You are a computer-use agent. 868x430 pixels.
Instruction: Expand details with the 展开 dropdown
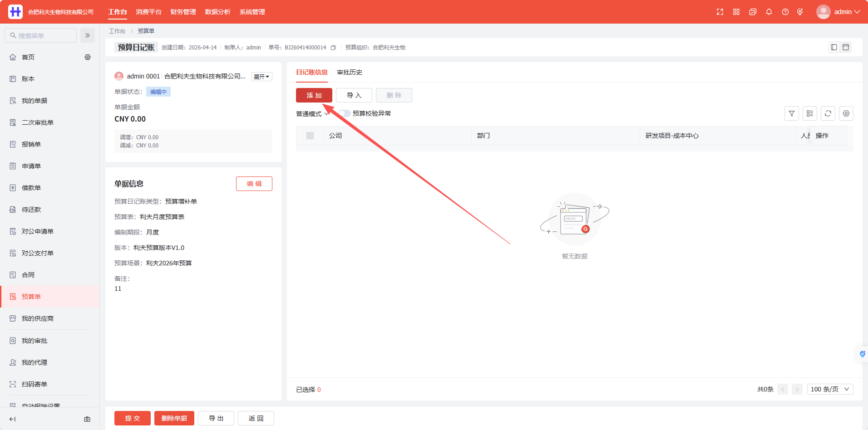coord(262,77)
